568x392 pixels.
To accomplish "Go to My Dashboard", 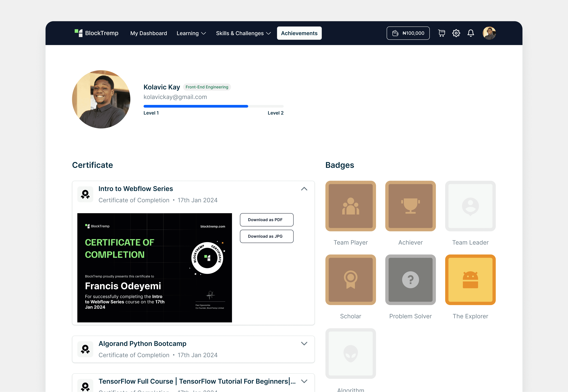I will point(148,33).
